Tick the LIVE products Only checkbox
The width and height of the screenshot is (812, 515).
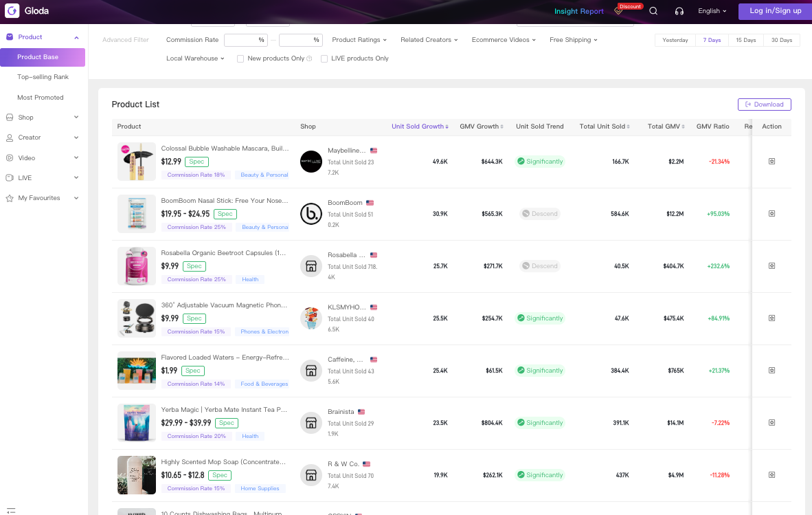(x=324, y=58)
